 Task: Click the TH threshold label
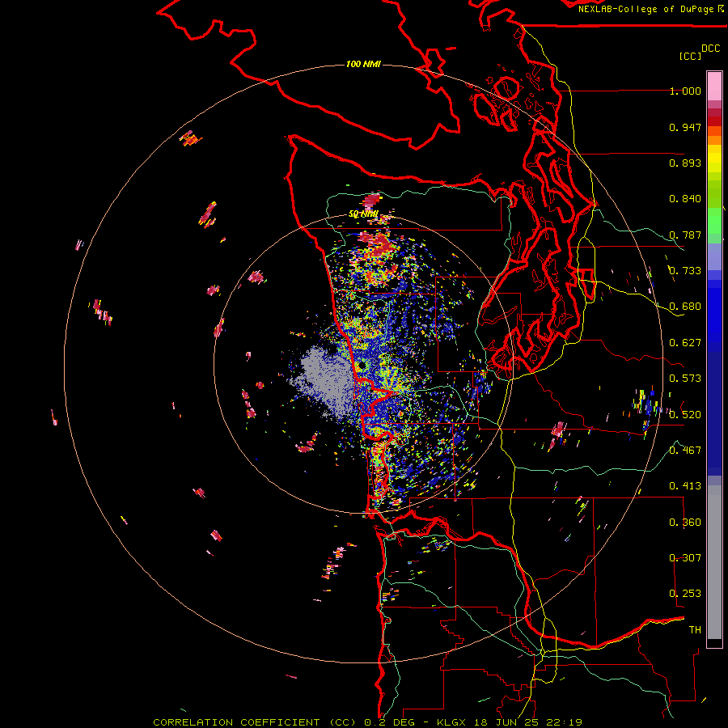[695, 630]
